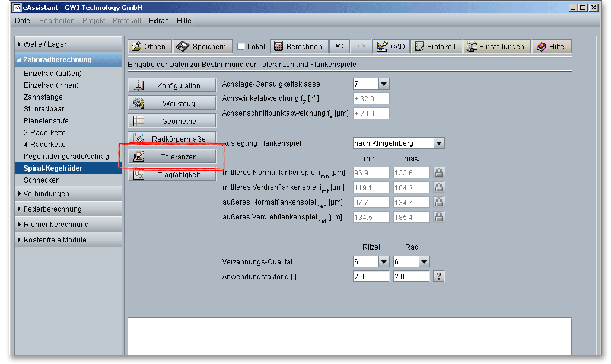
Task: Open Auslegung Flankenspiel dropdown
Action: tap(438, 143)
